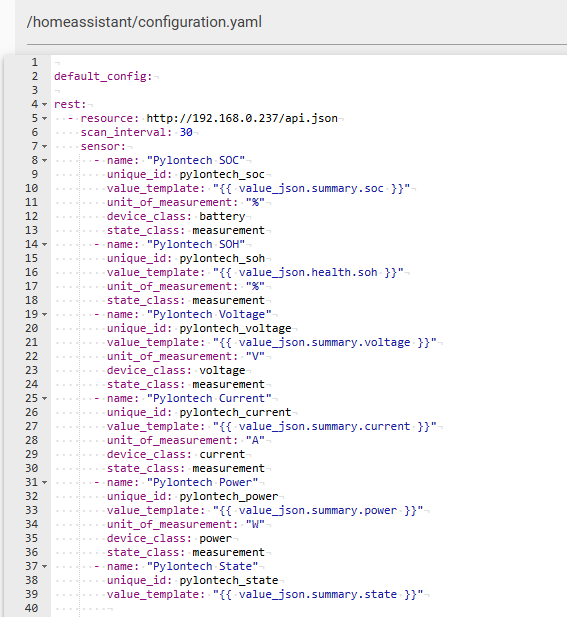Collapse the resource fold arrow on line 5
Screen dimensions: 567x617
[44, 118]
